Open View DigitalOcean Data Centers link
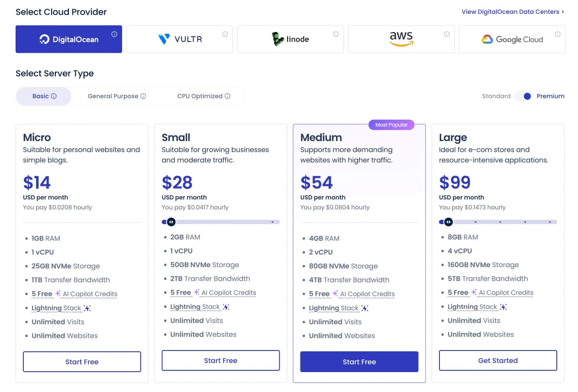This screenshot has height=392, width=578. (x=510, y=12)
